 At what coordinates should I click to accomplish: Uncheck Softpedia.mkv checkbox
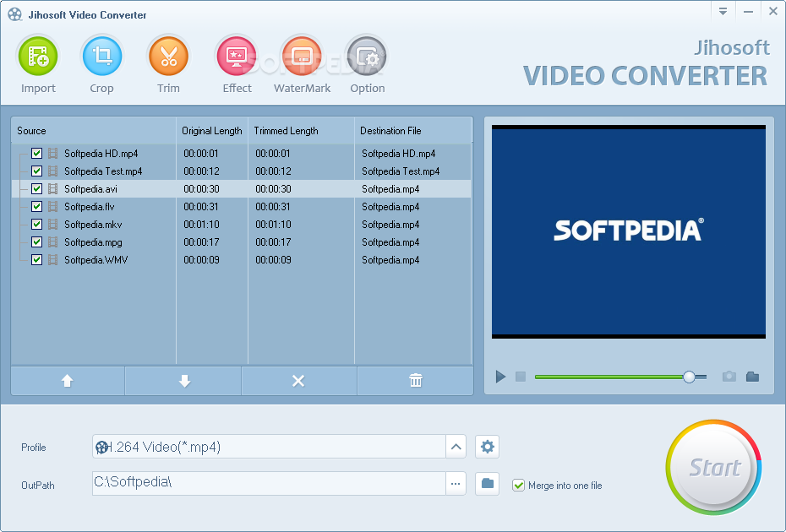click(36, 225)
